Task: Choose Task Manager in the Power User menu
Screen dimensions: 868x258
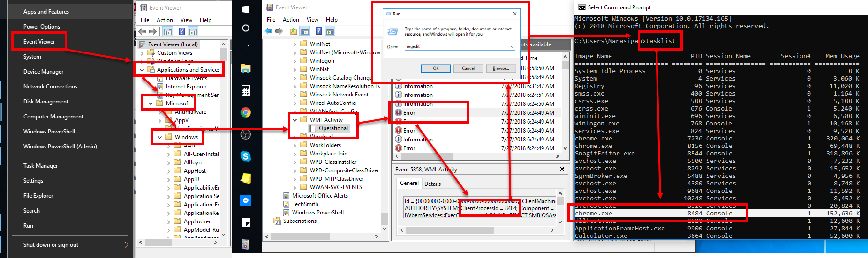Action: click(41, 166)
